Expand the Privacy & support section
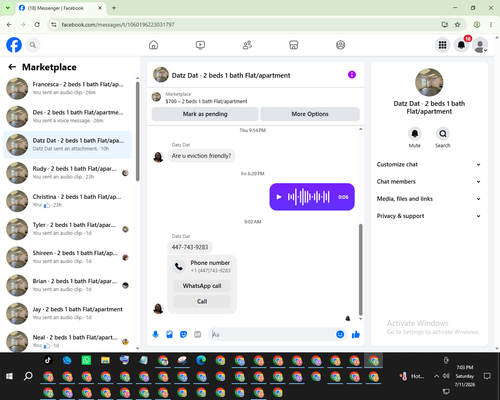 point(429,216)
